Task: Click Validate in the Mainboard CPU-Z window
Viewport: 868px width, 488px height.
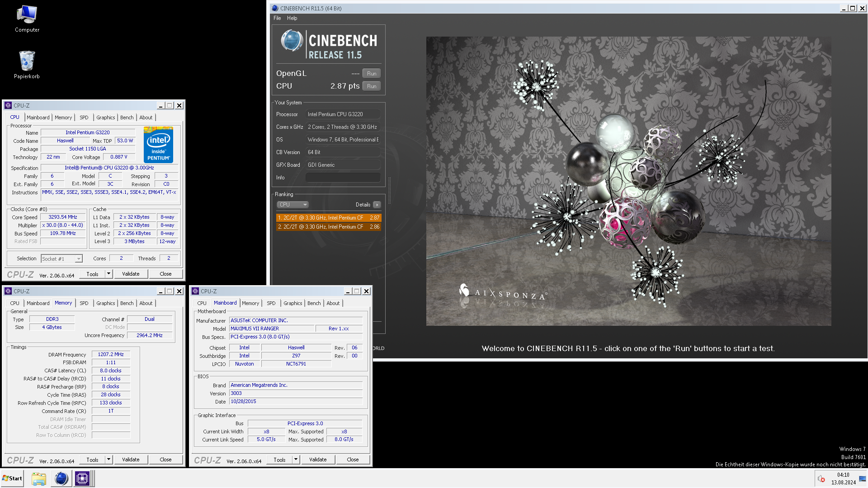Action: pyautogui.click(x=318, y=460)
